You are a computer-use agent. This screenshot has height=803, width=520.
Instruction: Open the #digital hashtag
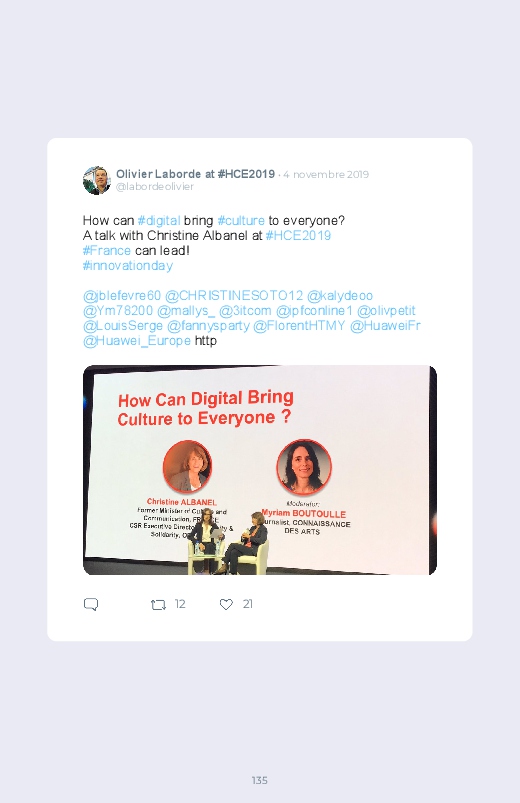coord(159,220)
